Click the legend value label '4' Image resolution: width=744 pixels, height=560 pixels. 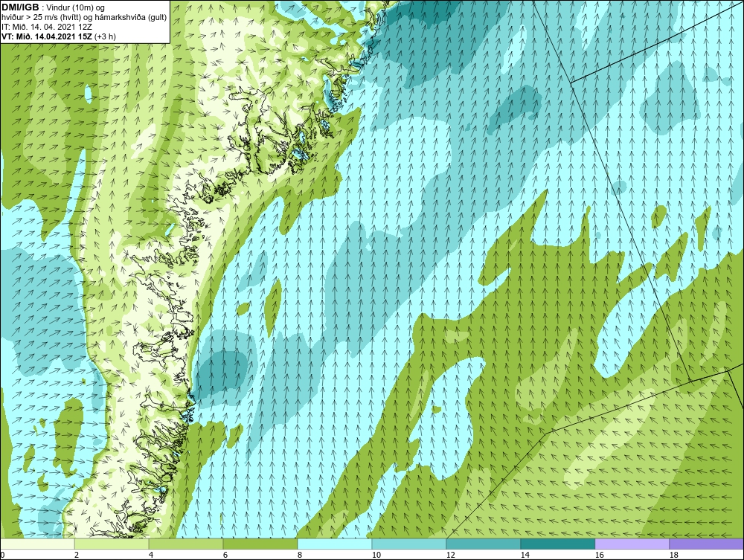pyautogui.click(x=151, y=555)
